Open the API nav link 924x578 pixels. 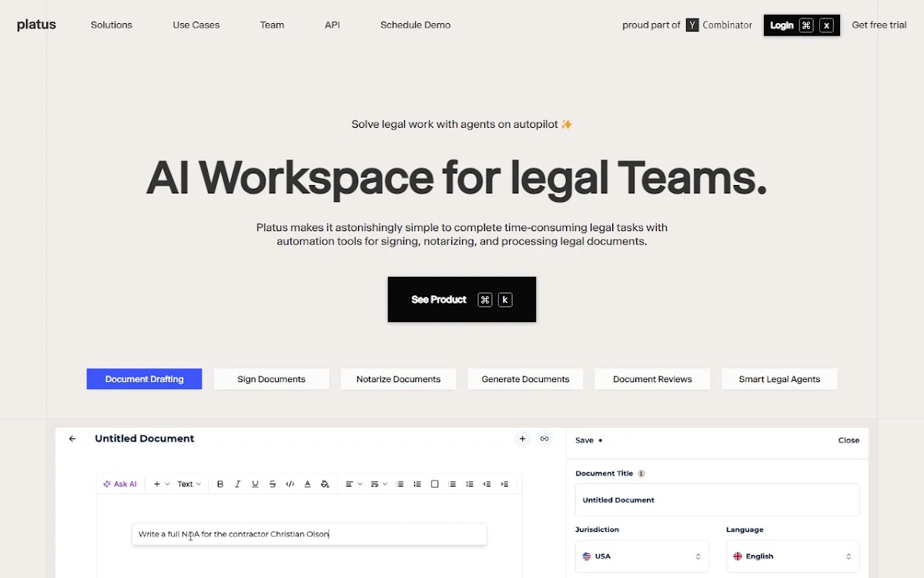click(x=332, y=25)
